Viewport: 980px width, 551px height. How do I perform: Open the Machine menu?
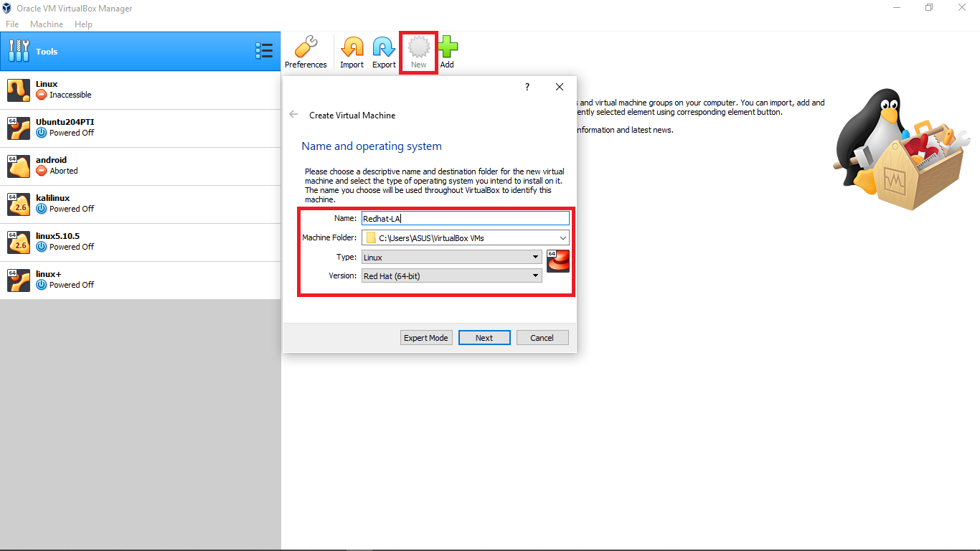47,24
